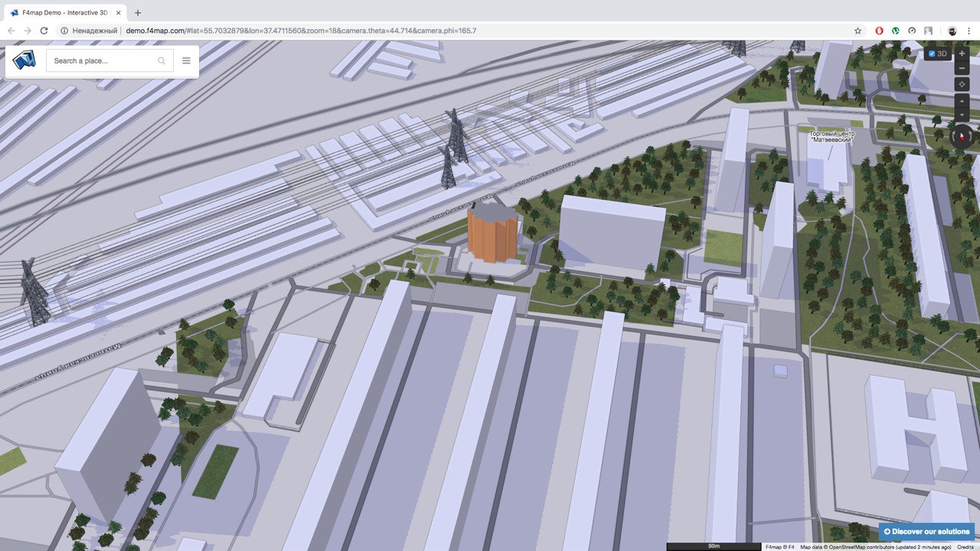Image resolution: width=980 pixels, height=551 pixels.
Task: Rotate map using right compass arrow
Action: (x=970, y=137)
